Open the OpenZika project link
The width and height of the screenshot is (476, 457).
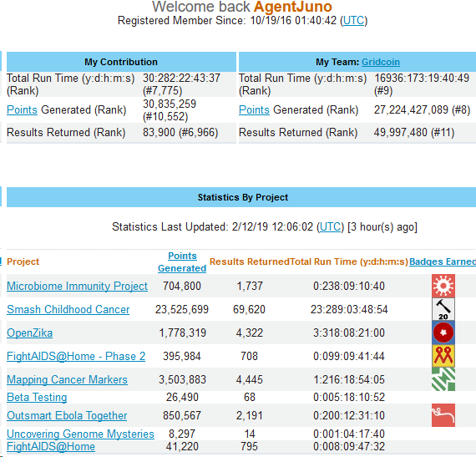(x=29, y=333)
